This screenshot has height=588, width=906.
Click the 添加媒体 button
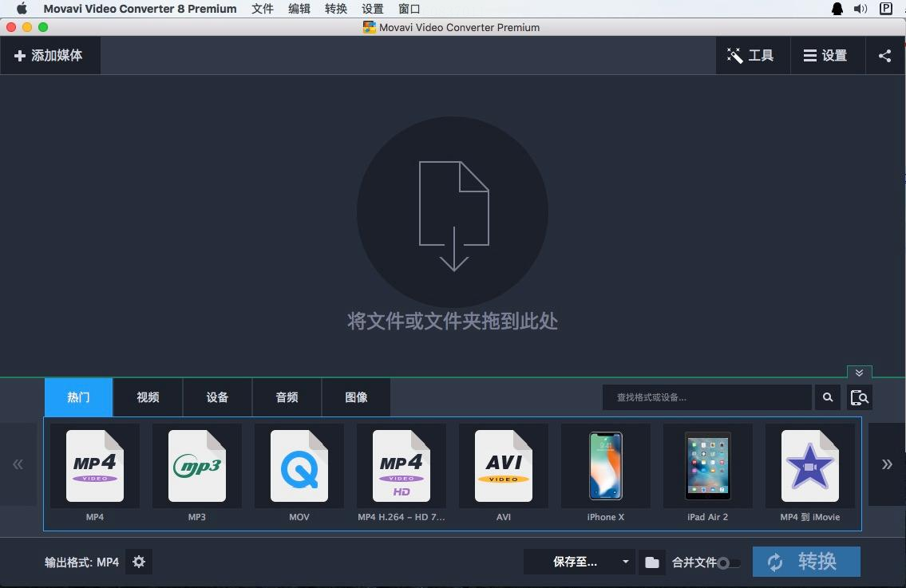(49, 56)
